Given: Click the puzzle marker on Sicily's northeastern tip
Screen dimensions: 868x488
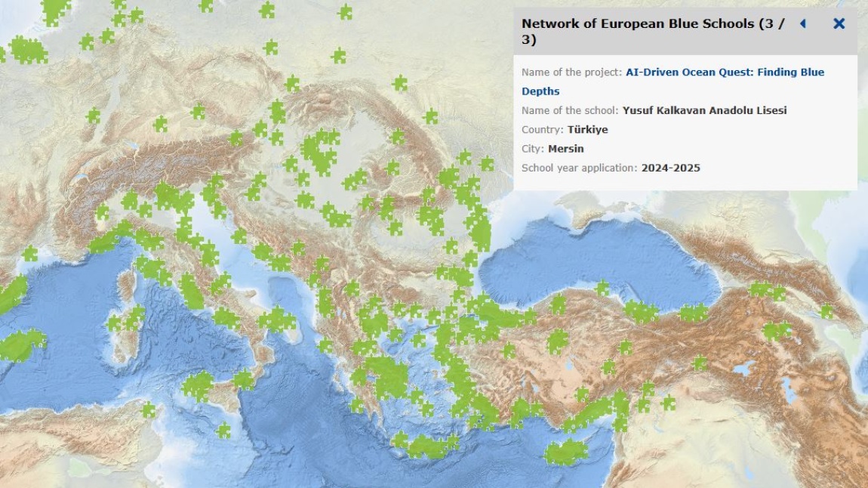Looking at the screenshot, I should pos(244,379).
